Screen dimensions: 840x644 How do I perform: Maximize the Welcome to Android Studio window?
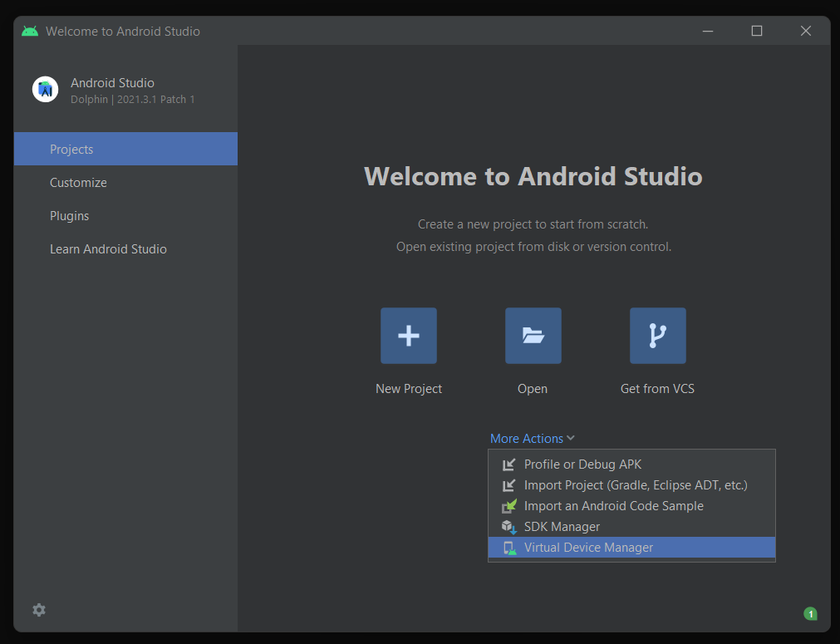point(756,31)
